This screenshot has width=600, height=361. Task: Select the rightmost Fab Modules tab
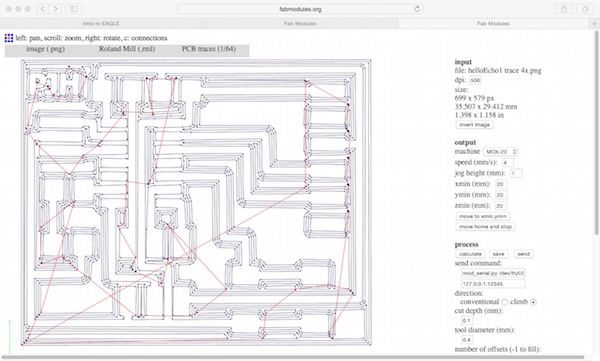(x=493, y=23)
